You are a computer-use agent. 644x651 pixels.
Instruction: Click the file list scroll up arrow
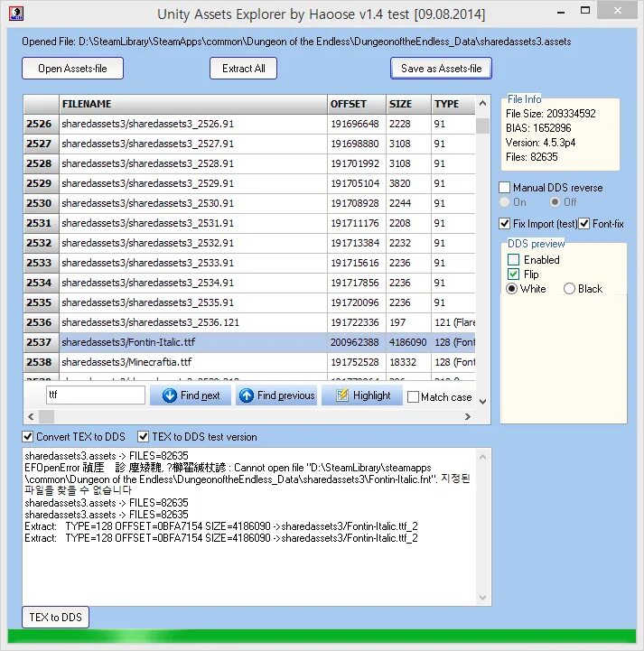click(x=482, y=103)
